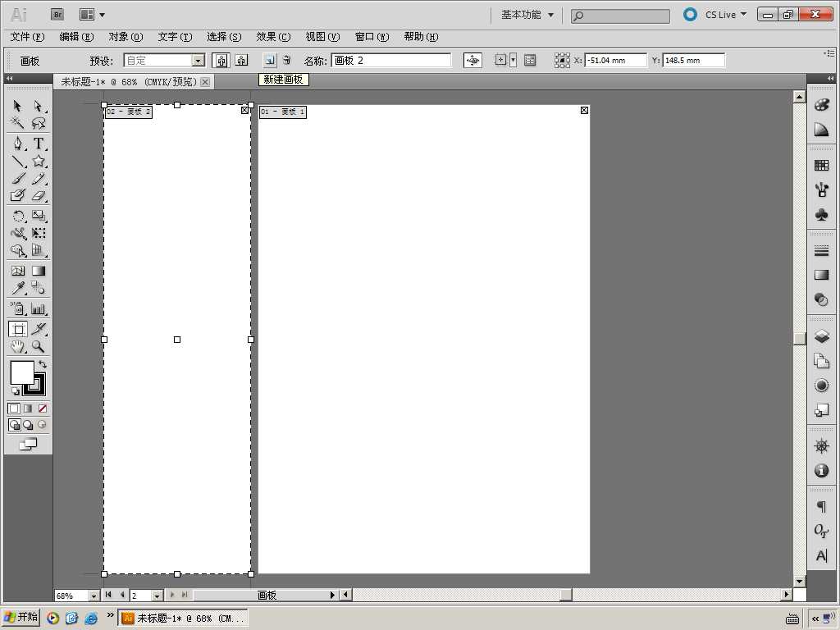Pick the Pencil tool

pos(38,178)
